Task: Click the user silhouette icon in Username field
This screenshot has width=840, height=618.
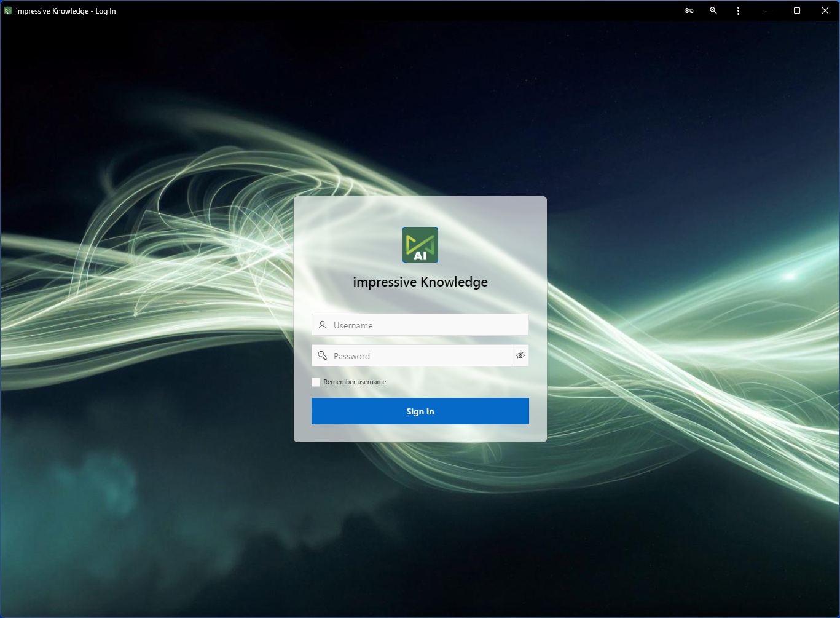Action: click(x=322, y=325)
